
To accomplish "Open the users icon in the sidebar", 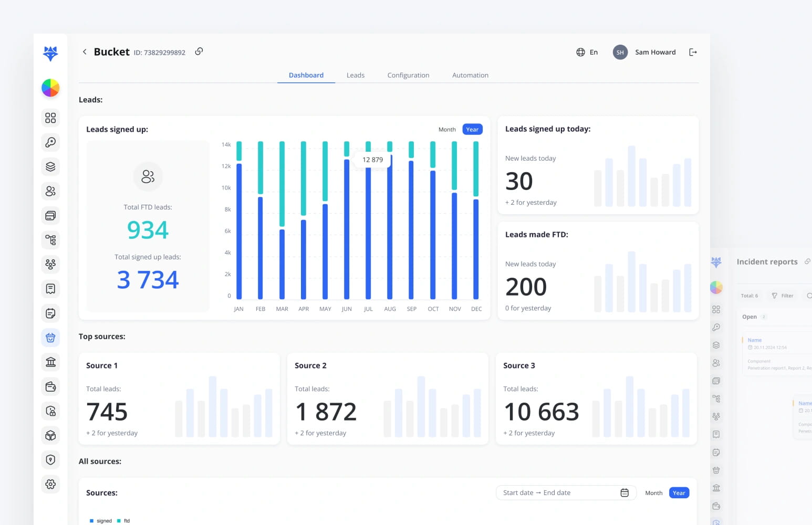I will coord(50,191).
